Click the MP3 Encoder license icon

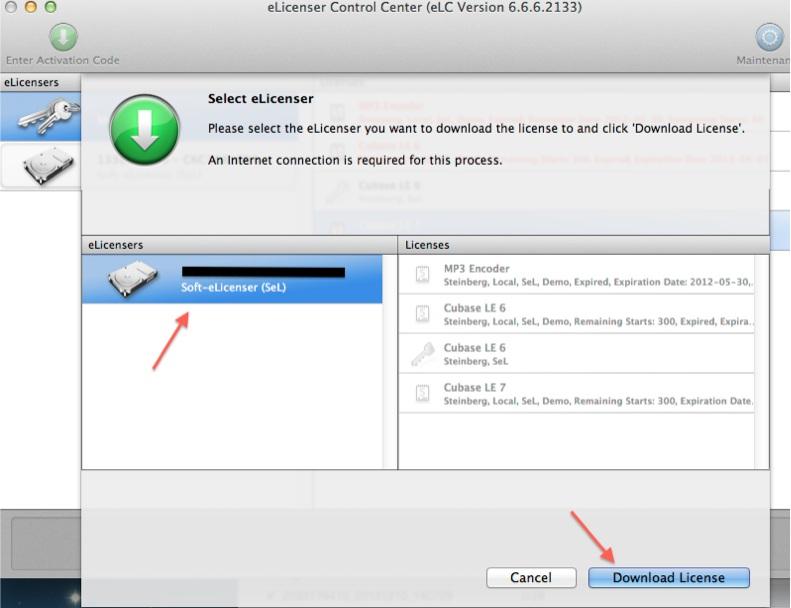pyautogui.click(x=422, y=274)
